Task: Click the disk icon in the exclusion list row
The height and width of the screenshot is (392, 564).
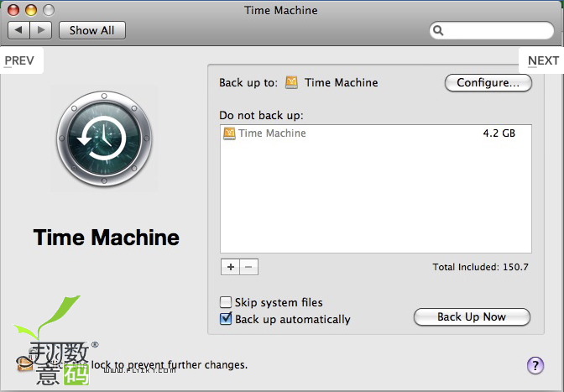Action: [229, 133]
